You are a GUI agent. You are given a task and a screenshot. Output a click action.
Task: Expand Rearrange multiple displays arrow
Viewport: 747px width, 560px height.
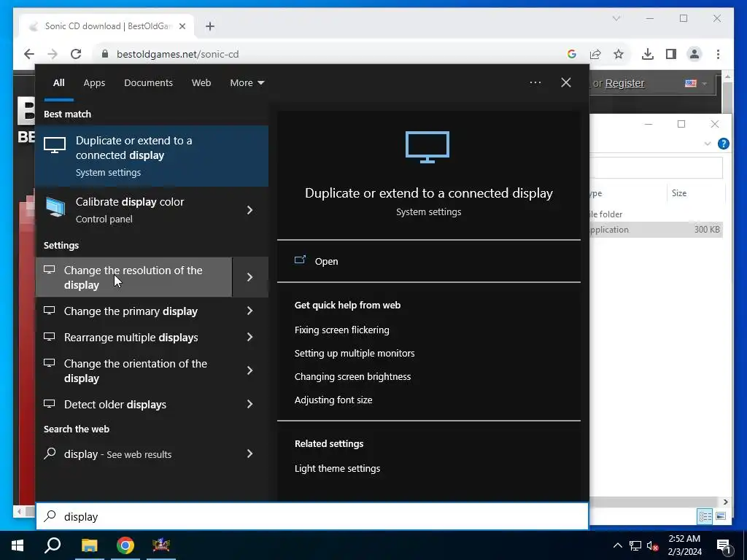pos(249,337)
